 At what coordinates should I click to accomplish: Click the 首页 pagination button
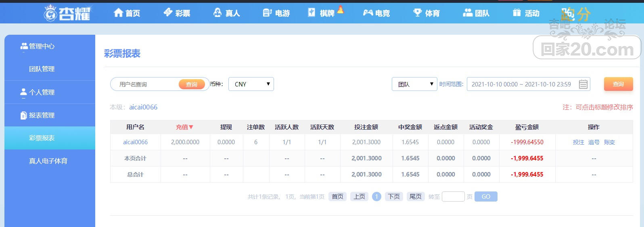[337, 196]
